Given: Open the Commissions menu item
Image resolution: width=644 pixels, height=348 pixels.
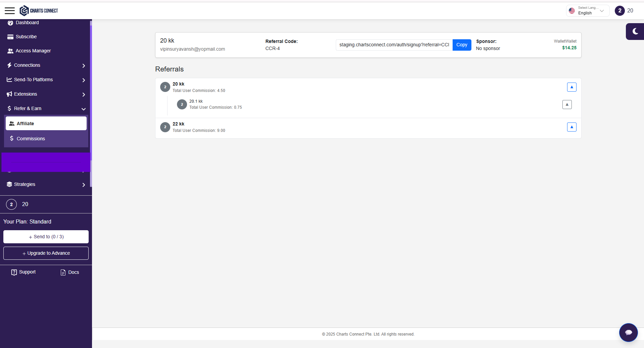Looking at the screenshot, I should pyautogui.click(x=31, y=139).
